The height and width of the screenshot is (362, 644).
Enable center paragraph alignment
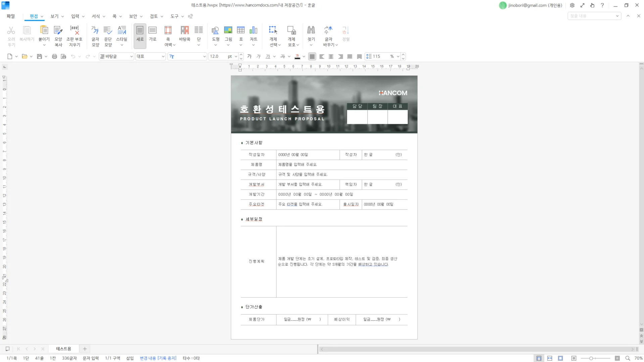331,56
